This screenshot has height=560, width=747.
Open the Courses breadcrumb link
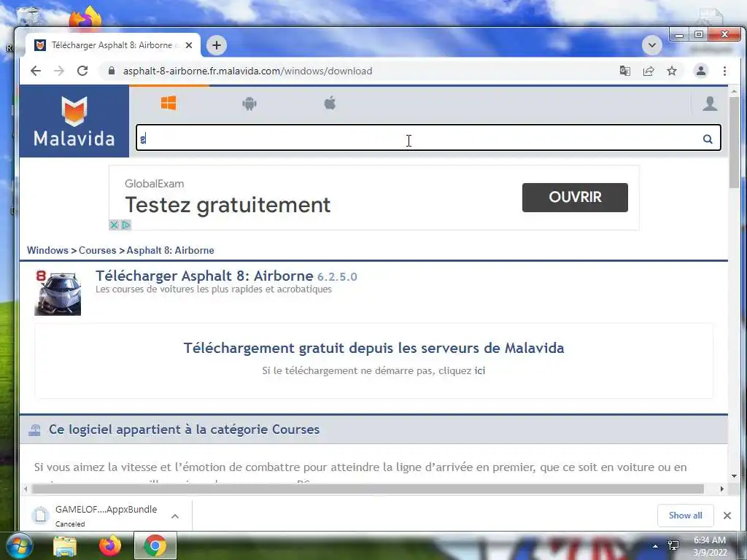pos(97,251)
